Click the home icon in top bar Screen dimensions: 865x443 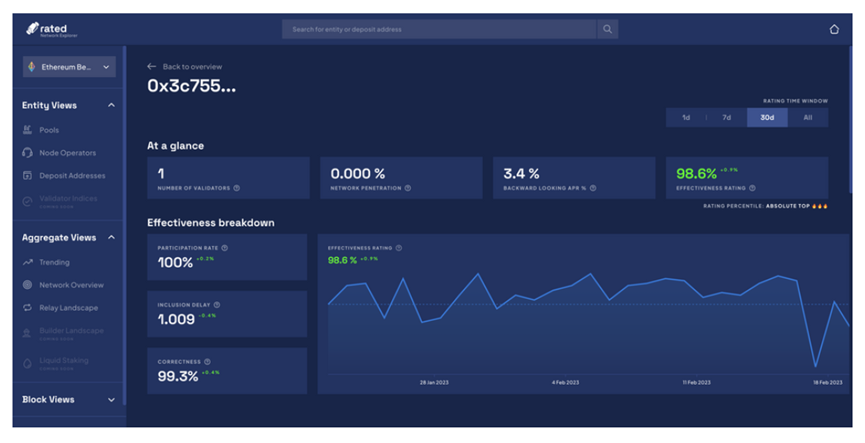[x=834, y=29]
